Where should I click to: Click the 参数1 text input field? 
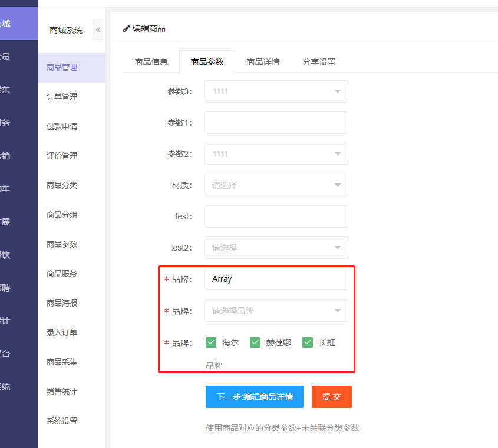click(276, 123)
